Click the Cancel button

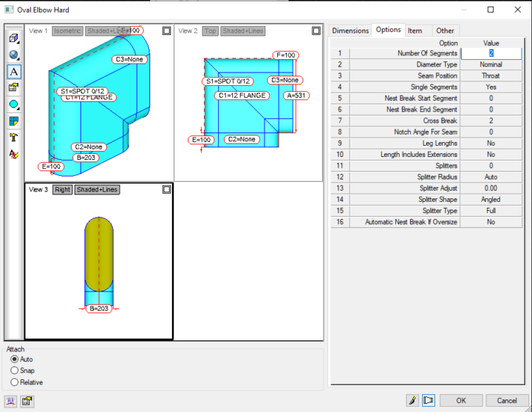pos(506,400)
